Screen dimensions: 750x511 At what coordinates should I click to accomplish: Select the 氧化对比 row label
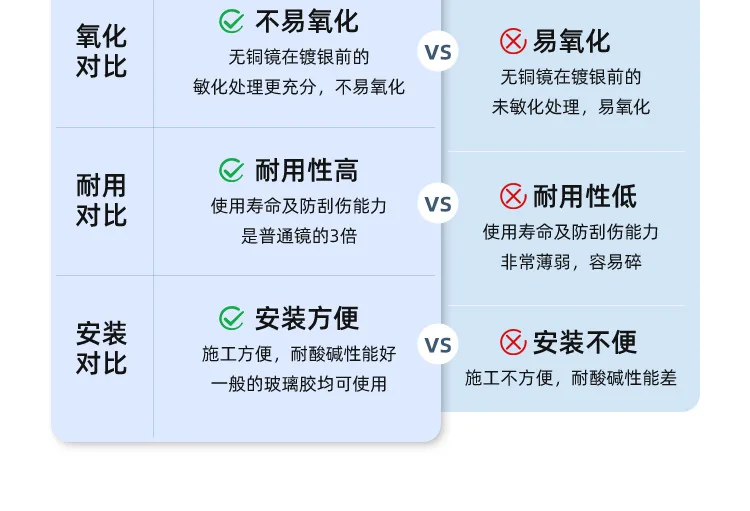click(x=101, y=51)
